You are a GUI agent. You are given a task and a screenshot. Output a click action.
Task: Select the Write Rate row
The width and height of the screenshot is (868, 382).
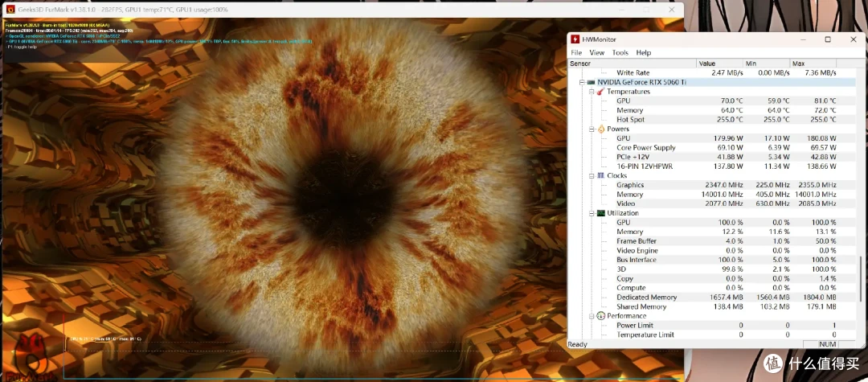(x=713, y=73)
